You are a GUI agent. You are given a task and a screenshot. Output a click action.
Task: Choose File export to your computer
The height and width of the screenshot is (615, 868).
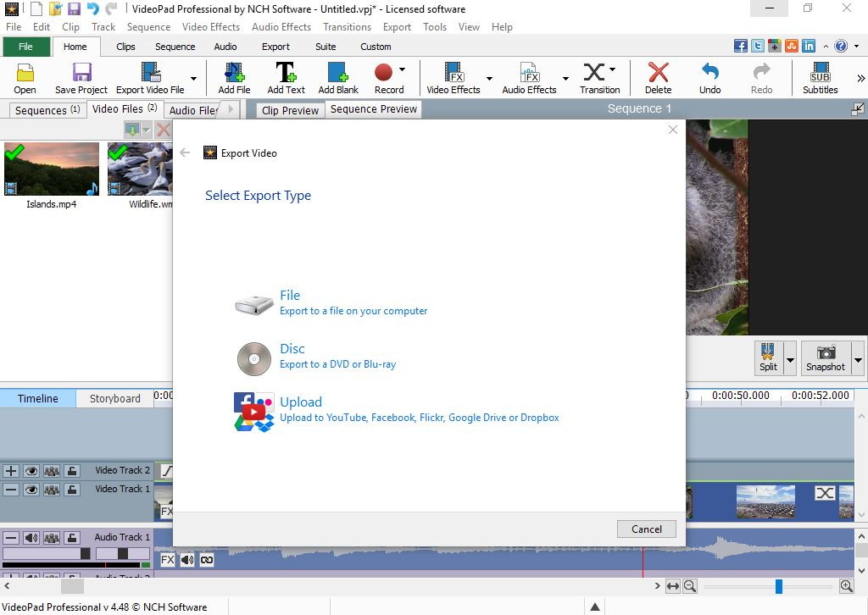tap(331, 302)
